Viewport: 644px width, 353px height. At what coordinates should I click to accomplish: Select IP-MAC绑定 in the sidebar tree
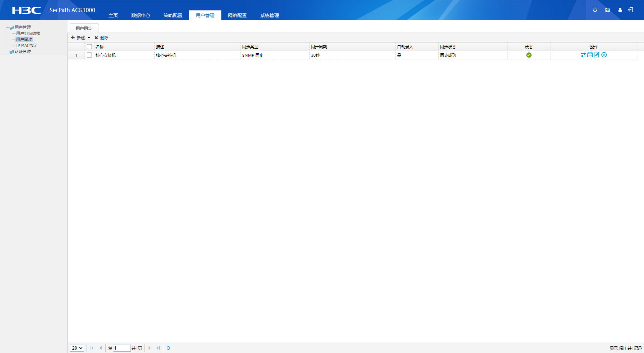27,46
